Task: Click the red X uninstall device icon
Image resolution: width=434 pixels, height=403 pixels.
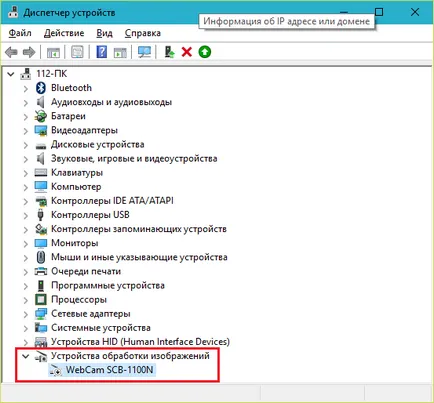Action: [x=187, y=52]
